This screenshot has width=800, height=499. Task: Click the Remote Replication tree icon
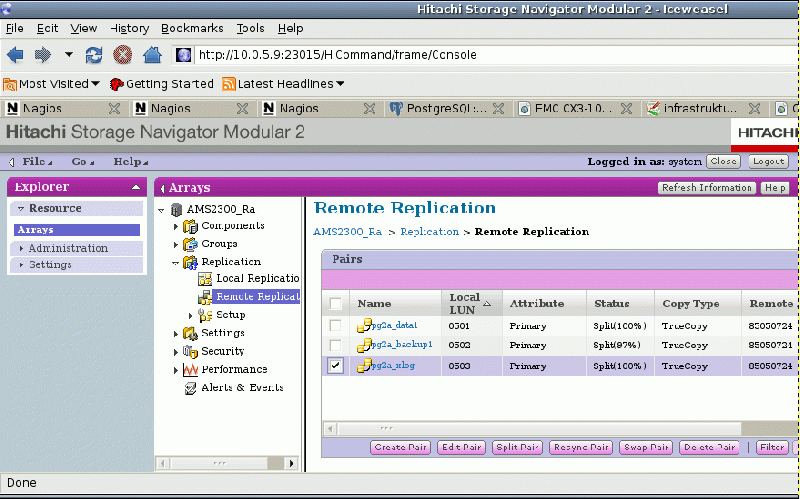pos(205,296)
